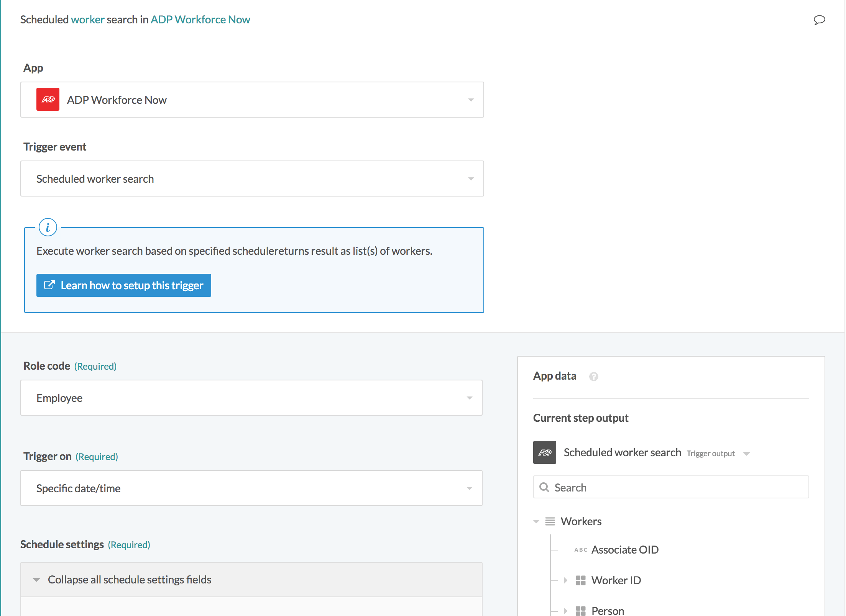Screen dimensions: 846x616
Task: Click the list icon next to Workers
Action: [x=550, y=521]
